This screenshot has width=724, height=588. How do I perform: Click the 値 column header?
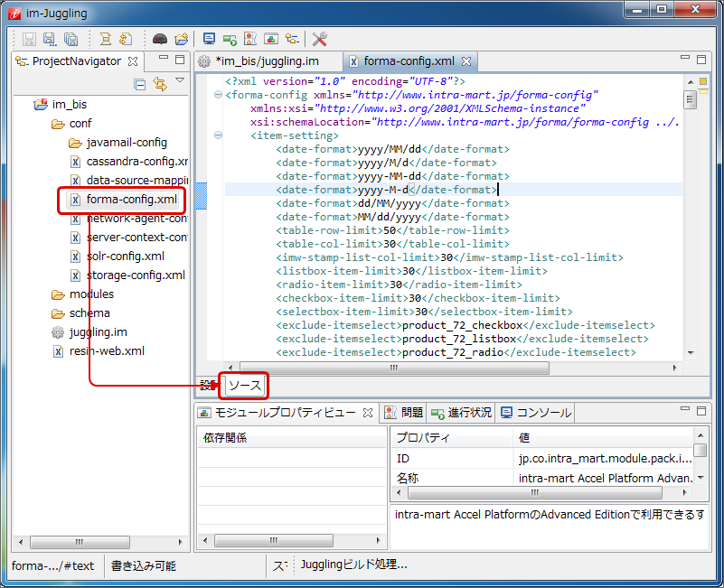[603, 437]
